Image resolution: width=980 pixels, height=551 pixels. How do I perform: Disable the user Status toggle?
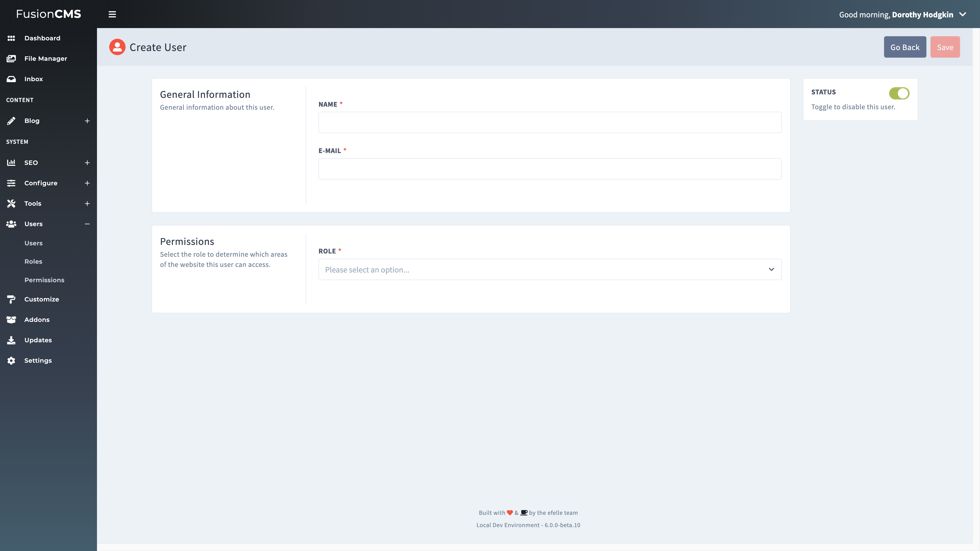(899, 93)
